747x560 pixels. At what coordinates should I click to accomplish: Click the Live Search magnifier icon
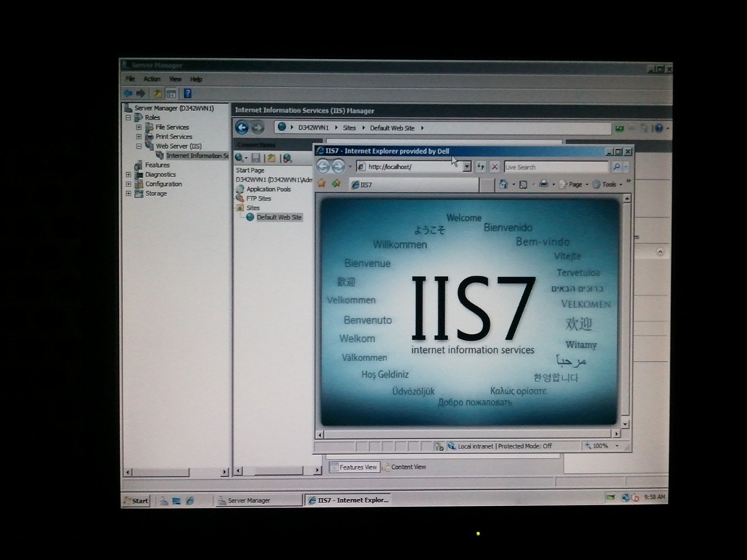pyautogui.click(x=616, y=167)
